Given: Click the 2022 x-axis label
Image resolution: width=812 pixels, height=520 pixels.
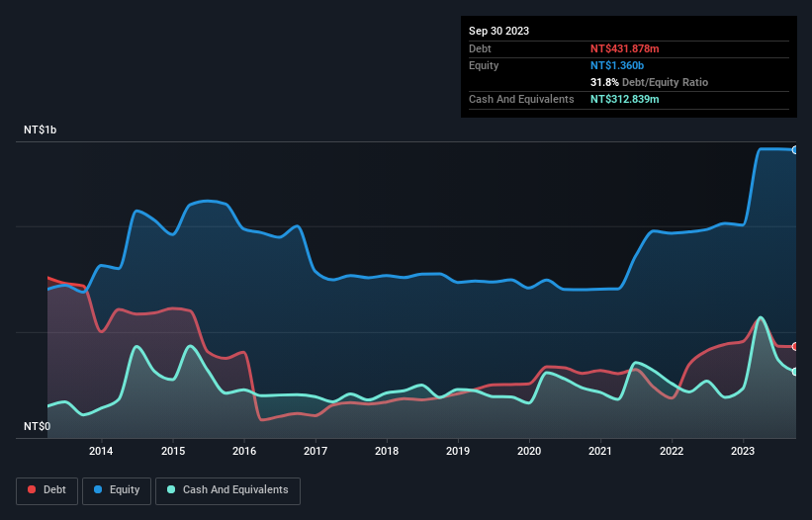Looking at the screenshot, I should click(x=672, y=451).
